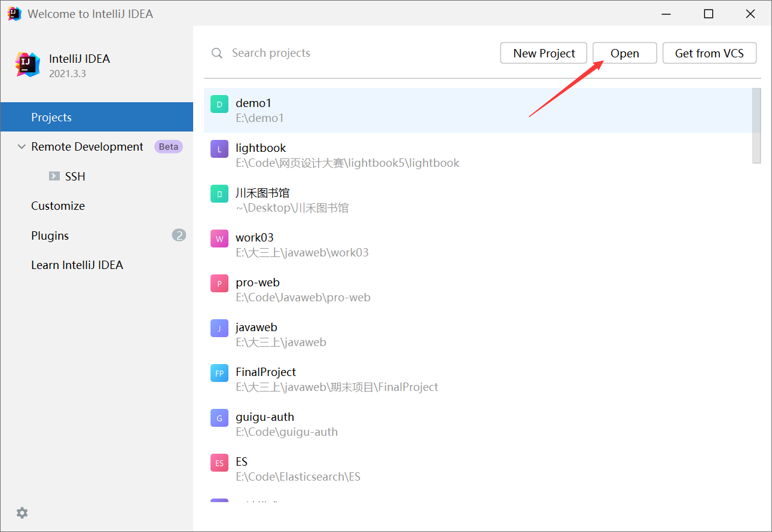The image size is (772, 532).
Task: Click the SSH terminal icon
Action: click(x=54, y=176)
